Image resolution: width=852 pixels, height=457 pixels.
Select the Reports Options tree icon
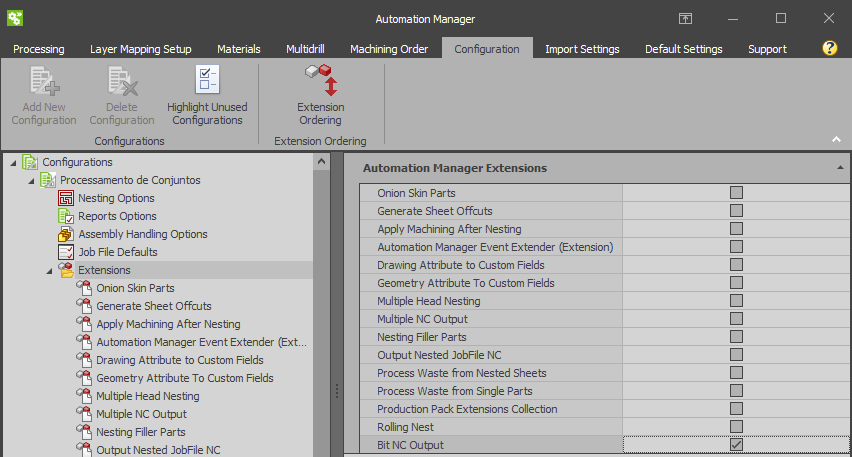67,216
